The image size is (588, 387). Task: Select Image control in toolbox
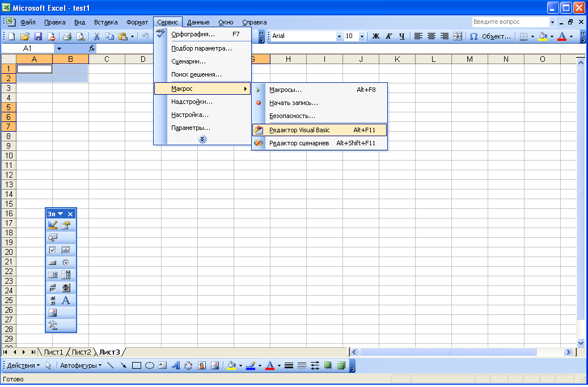53,313
